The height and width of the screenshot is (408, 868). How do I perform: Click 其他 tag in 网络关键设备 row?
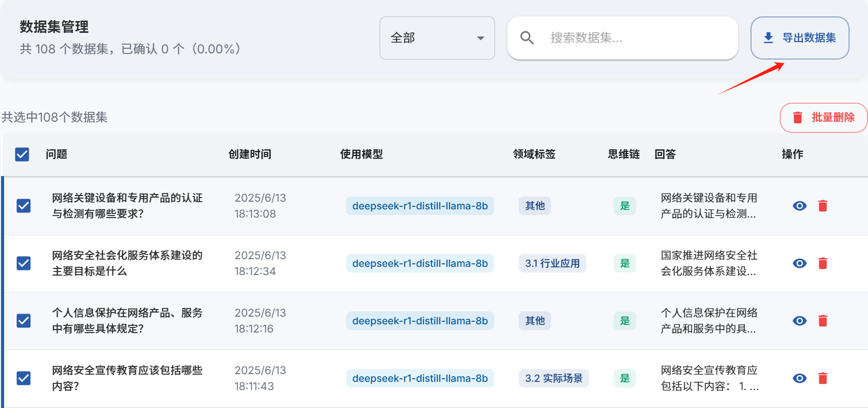click(535, 206)
